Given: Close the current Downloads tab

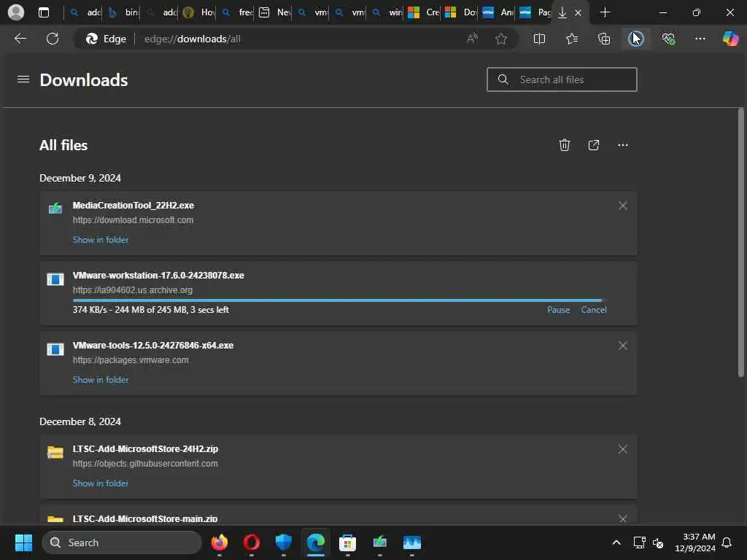Looking at the screenshot, I should [578, 13].
